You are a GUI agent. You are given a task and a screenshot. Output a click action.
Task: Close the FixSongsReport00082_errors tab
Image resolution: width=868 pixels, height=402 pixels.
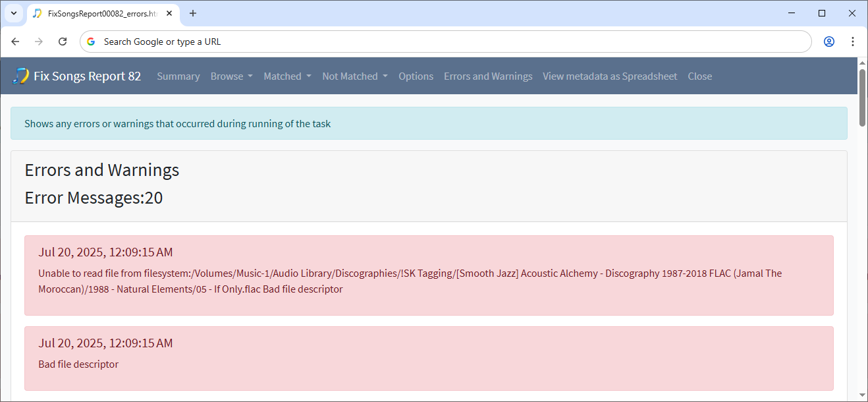pyautogui.click(x=169, y=13)
